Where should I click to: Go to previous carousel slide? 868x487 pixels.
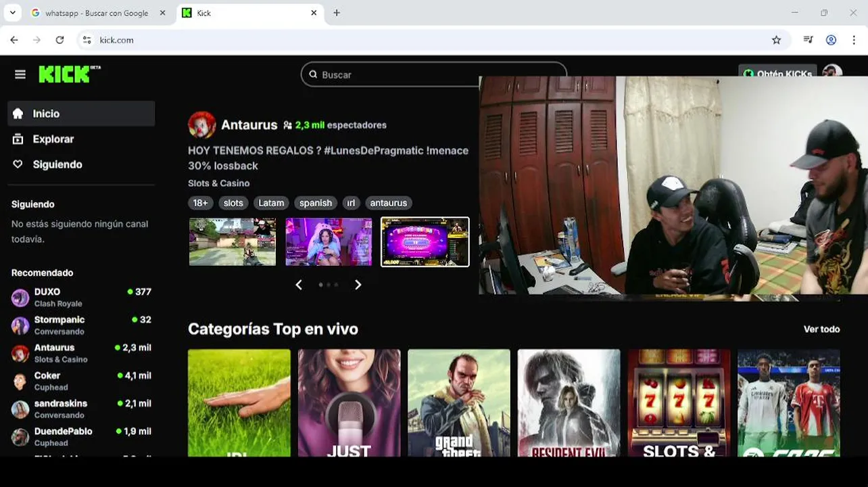299,285
